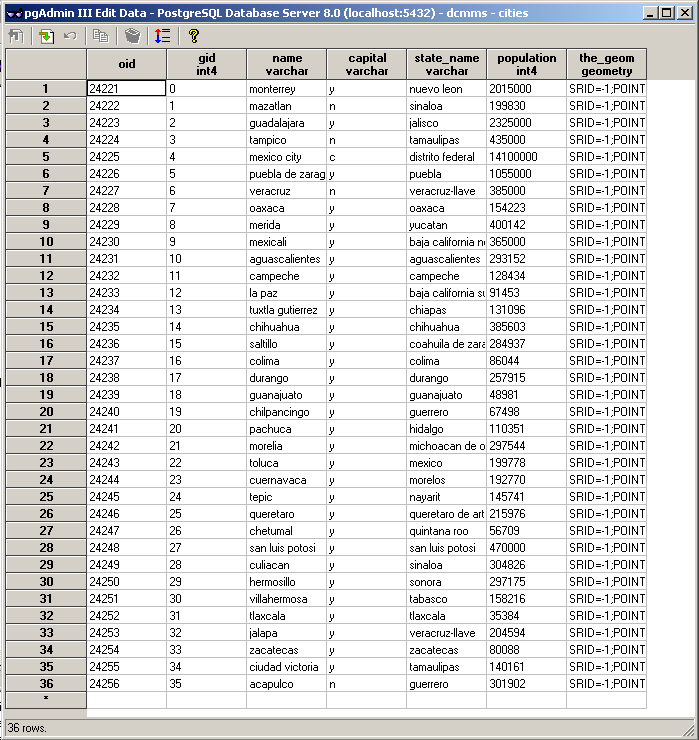Click the state_name cell quintana roo
Viewport: 699px width, 740px height.
pos(446,530)
